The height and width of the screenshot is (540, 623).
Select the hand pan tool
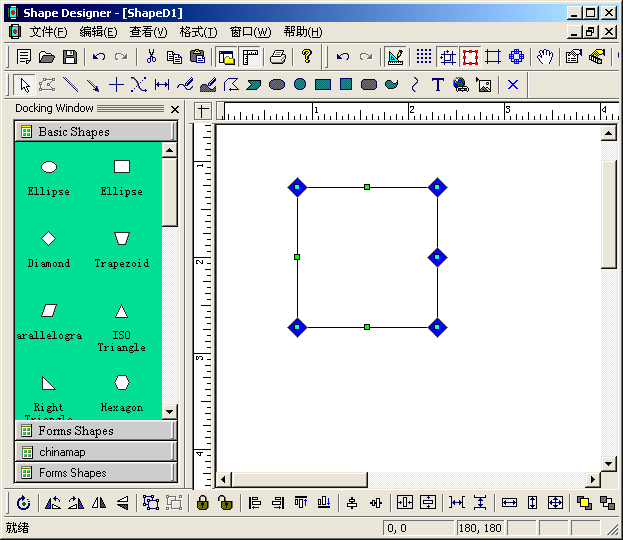pos(545,57)
